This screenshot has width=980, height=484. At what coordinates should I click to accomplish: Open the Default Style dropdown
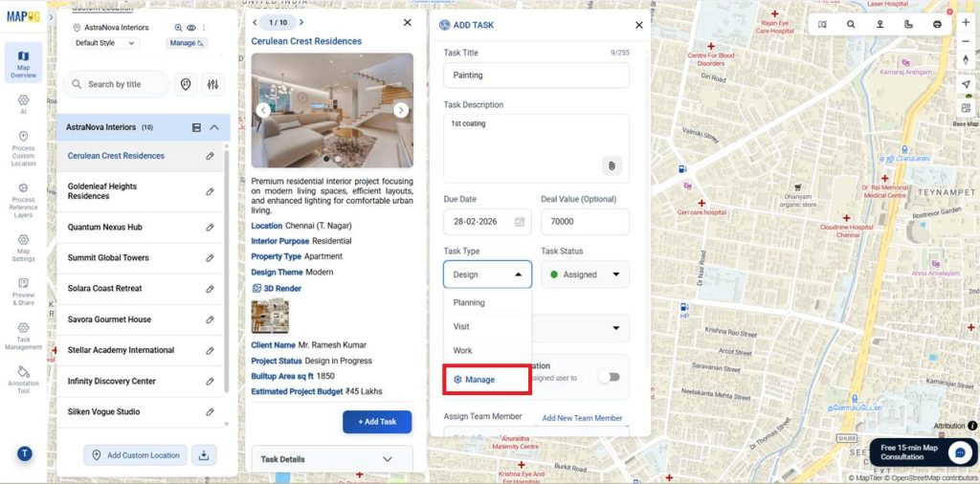coord(104,43)
